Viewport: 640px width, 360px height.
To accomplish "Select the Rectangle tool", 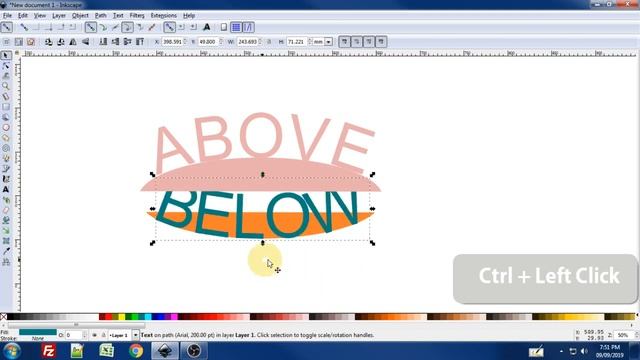I will click(6, 107).
